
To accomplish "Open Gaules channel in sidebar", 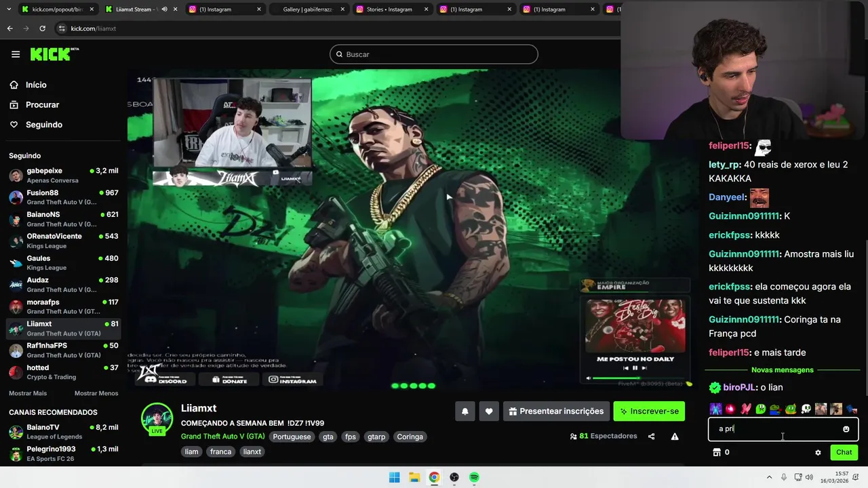I will coord(64,263).
